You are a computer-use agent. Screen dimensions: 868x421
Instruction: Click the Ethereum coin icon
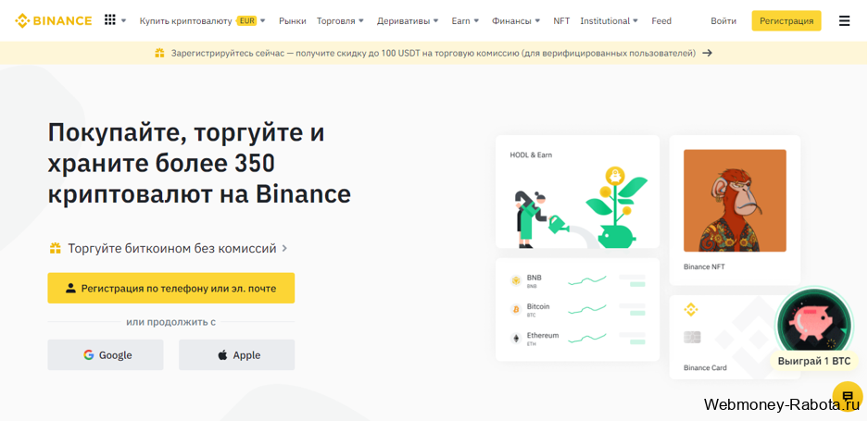tap(516, 338)
